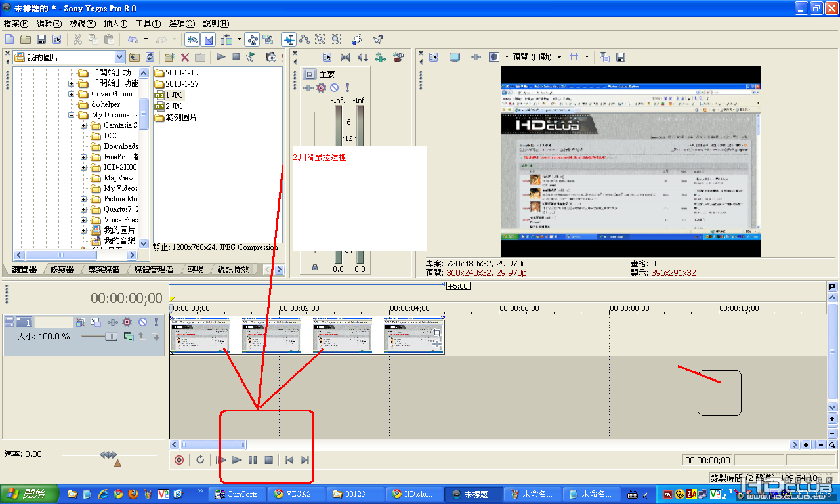Image resolution: width=840 pixels, height=504 pixels.
Task: Toggle solo on video track 1
Action: (156, 322)
